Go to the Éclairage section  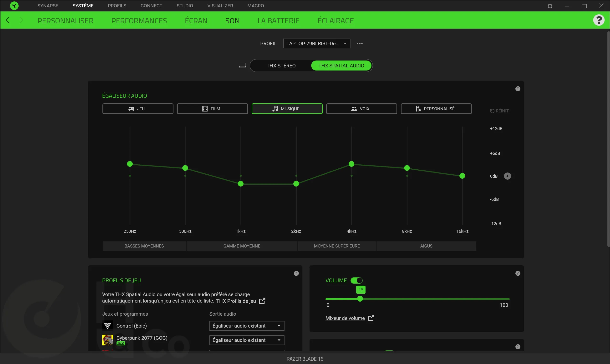(335, 20)
